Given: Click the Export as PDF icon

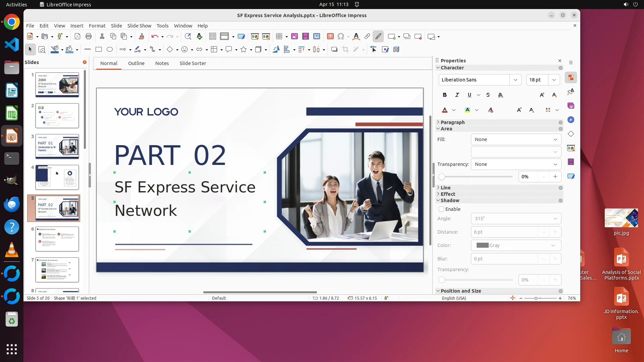Looking at the screenshot, I should (x=77, y=36).
